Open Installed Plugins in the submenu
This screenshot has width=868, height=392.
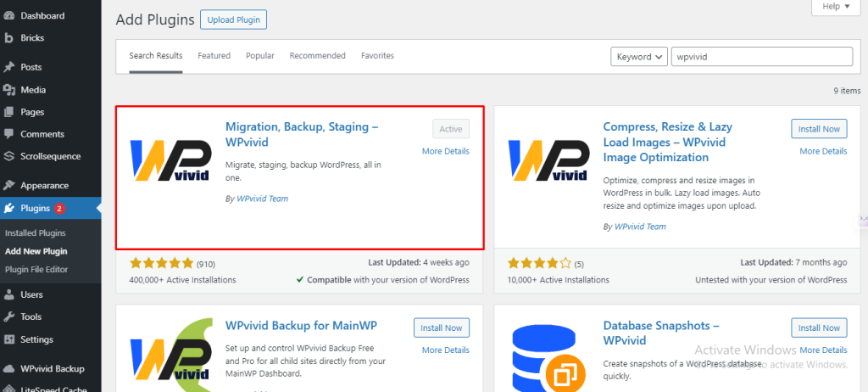tap(36, 232)
